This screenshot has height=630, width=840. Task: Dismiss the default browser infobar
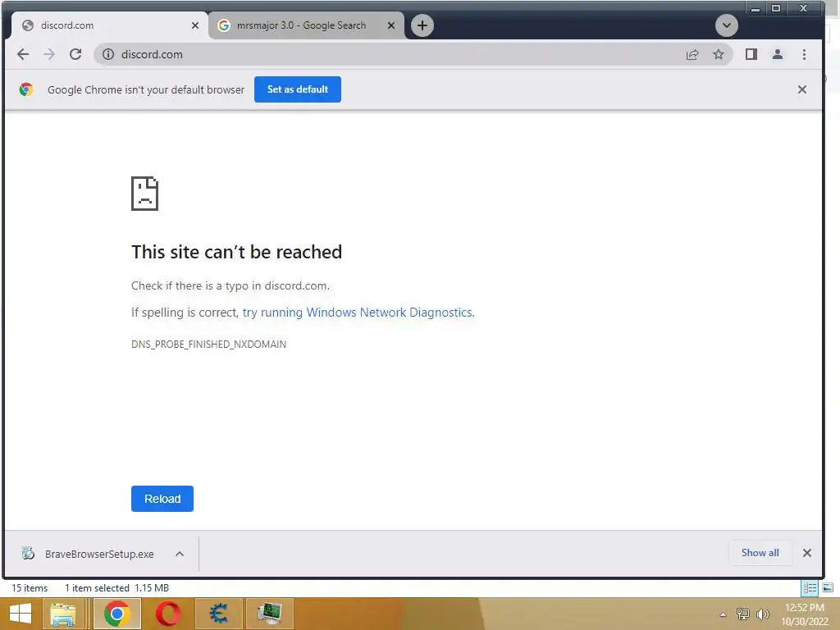click(x=802, y=89)
